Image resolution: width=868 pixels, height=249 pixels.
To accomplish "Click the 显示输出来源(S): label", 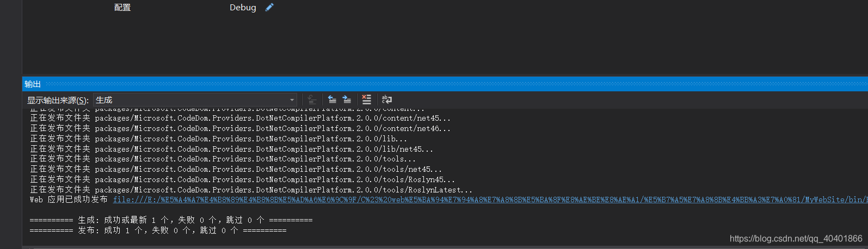I will [x=58, y=100].
